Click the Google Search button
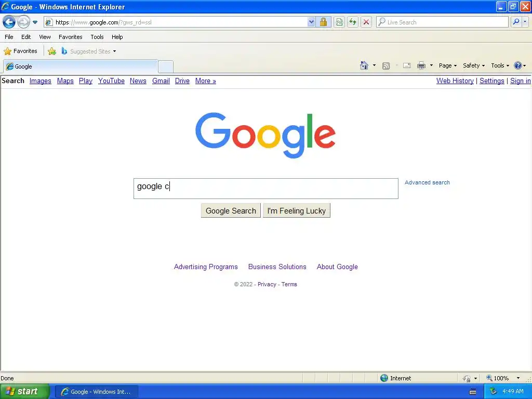 [x=231, y=211]
